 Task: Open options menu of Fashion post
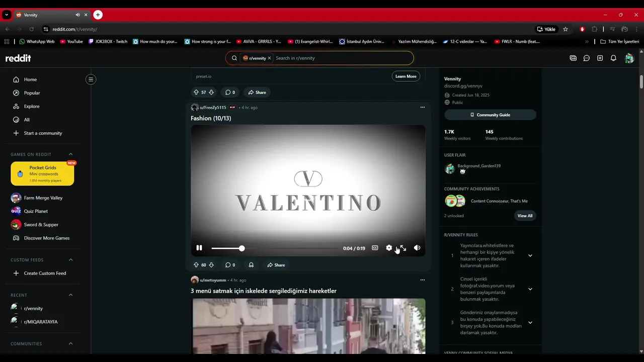click(x=423, y=107)
